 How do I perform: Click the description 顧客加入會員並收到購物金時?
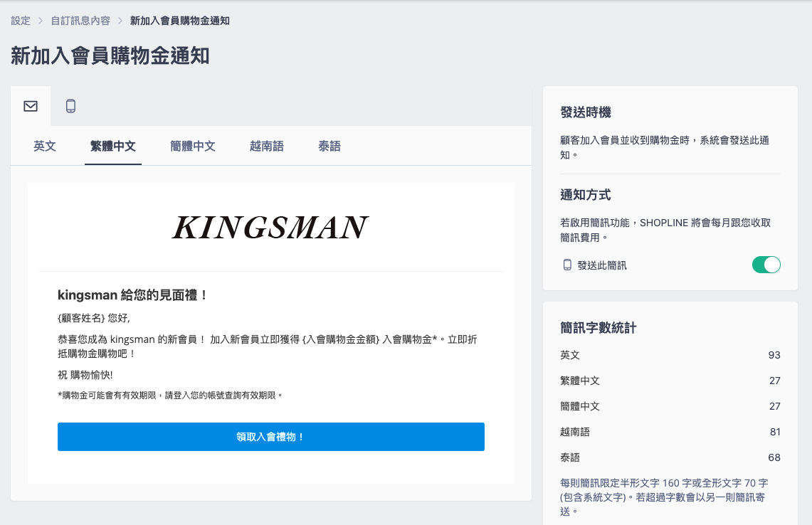tap(665, 147)
